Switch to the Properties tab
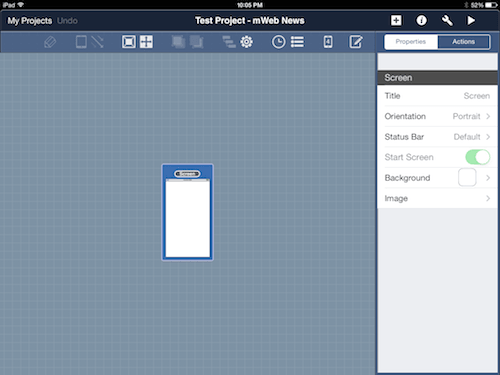 tap(411, 42)
